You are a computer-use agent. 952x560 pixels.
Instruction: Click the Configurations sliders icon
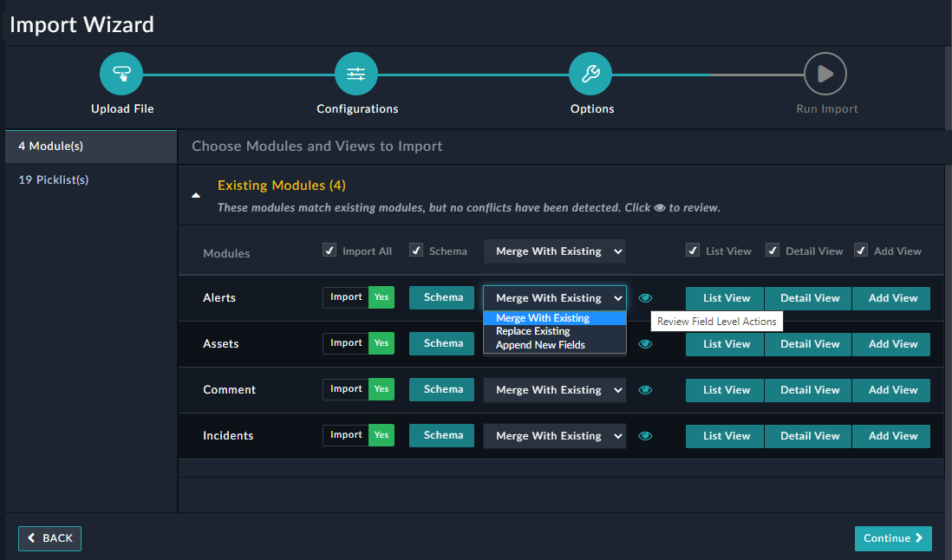355,74
